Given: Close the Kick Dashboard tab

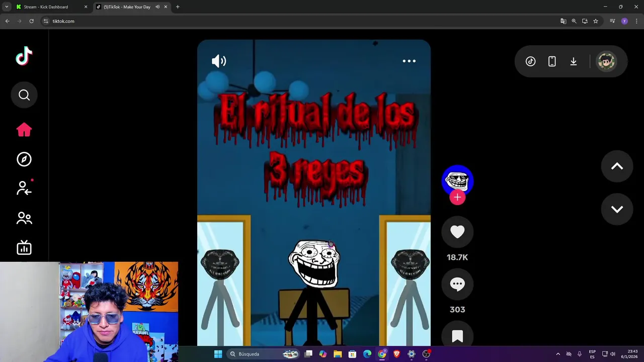Looking at the screenshot, I should (x=86, y=7).
